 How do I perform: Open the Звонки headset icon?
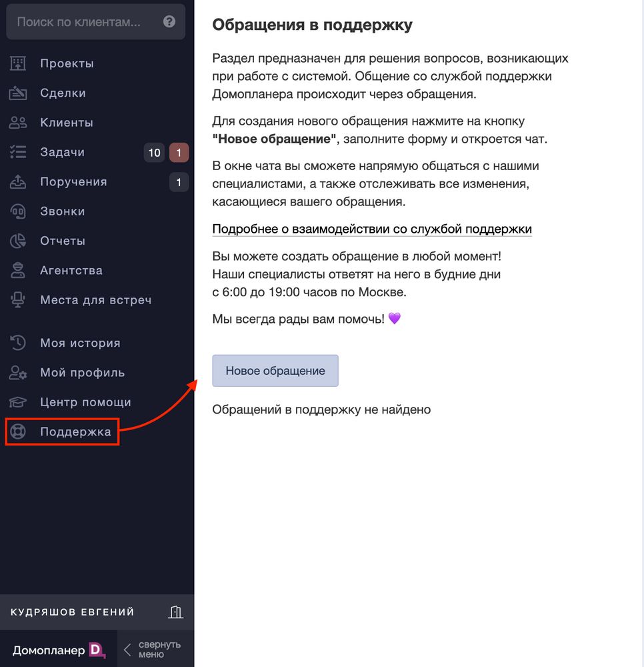point(18,211)
